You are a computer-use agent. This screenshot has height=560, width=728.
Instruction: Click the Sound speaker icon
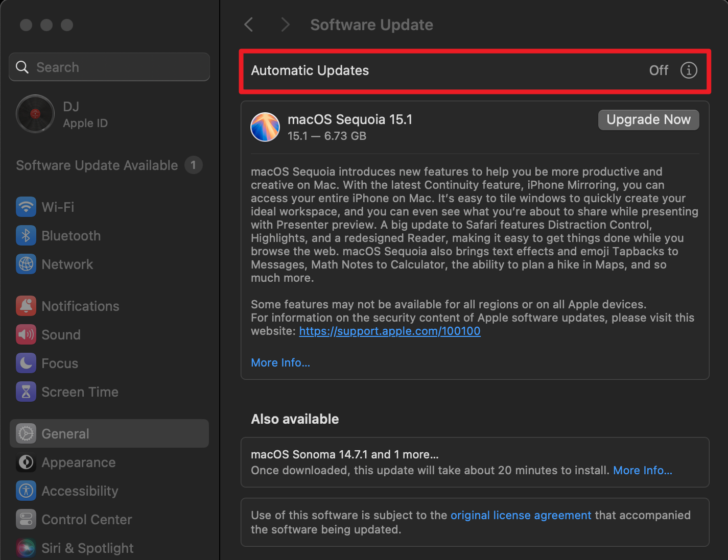pyautogui.click(x=26, y=334)
